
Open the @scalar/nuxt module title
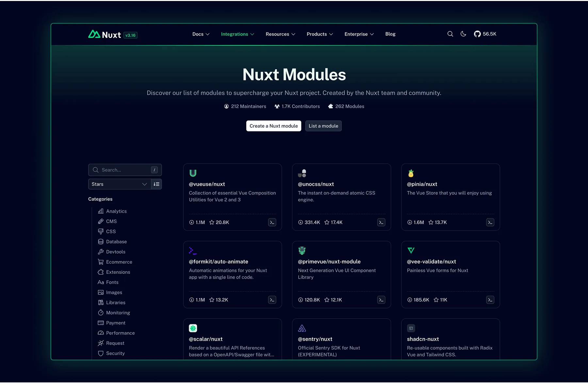point(206,339)
